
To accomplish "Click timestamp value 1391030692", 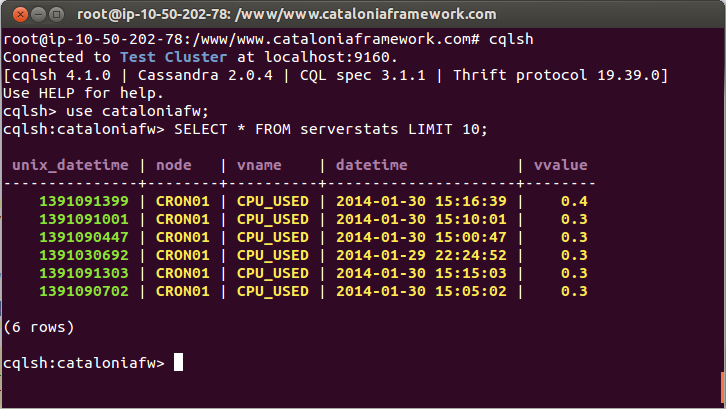I will (84, 255).
